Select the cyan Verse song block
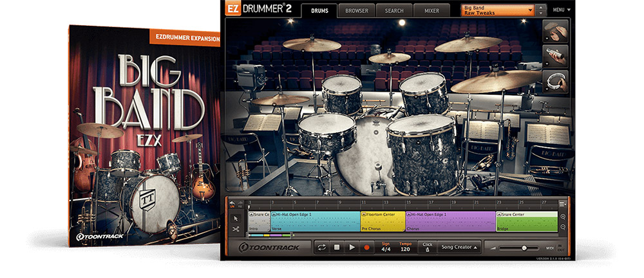The width and height of the screenshot is (644, 278). tap(316, 221)
